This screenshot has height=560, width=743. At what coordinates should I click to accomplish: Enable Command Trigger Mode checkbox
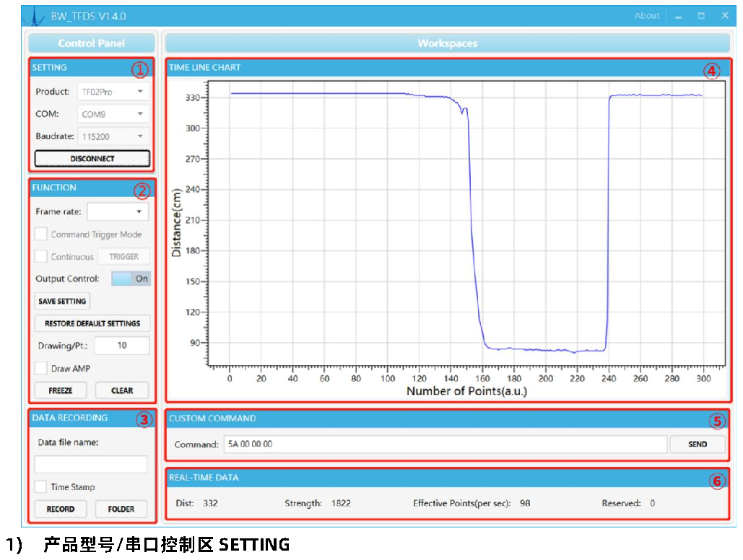[41, 234]
